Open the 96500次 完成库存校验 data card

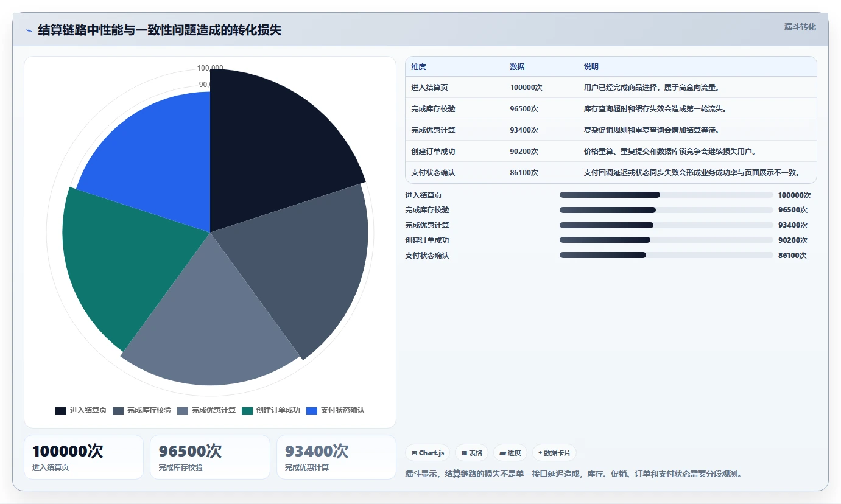pos(210,457)
